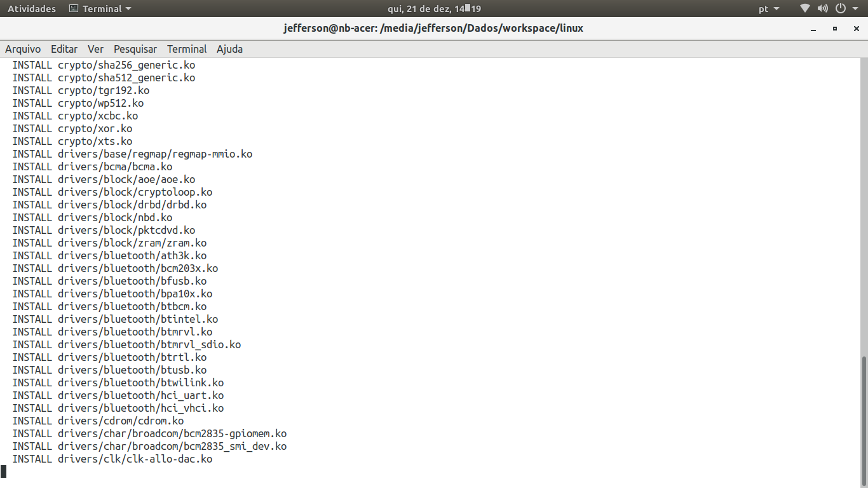Screen dimensions: 868x488
Task: Click the line drivers/bluetooth/bcm203x.ko
Action: click(115, 268)
